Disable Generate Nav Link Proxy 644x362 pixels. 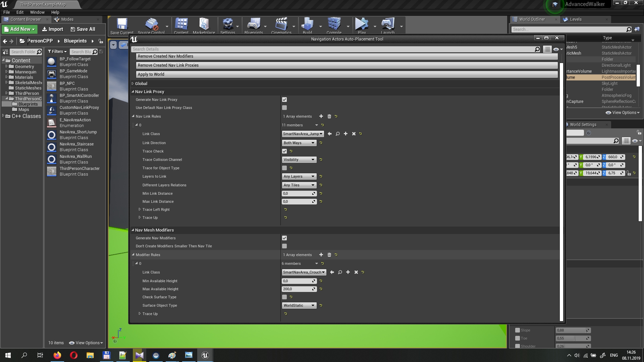(284, 100)
